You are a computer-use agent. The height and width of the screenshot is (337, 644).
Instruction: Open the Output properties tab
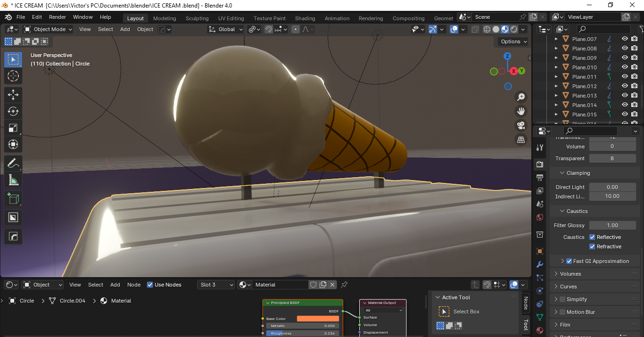[540, 178]
